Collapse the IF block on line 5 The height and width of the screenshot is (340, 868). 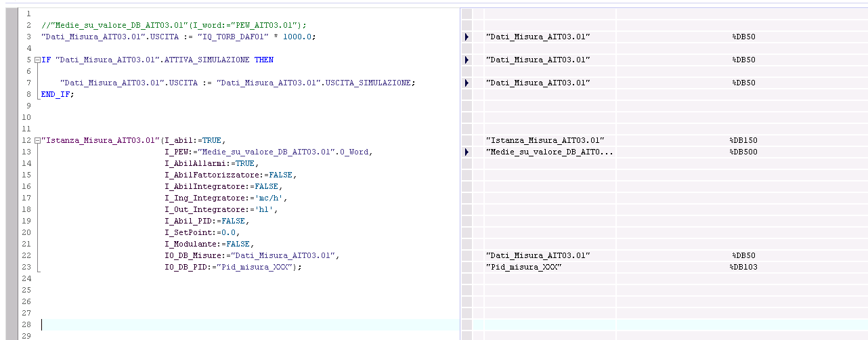[x=37, y=60]
